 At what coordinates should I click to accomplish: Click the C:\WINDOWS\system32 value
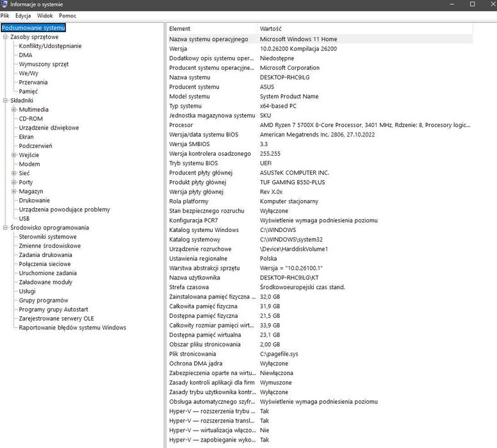(x=291, y=240)
